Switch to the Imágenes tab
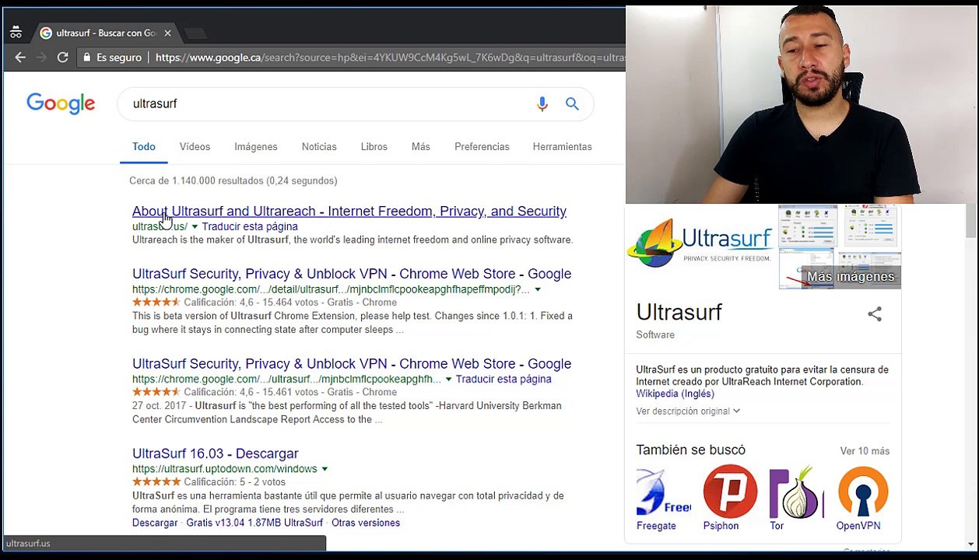The height and width of the screenshot is (560, 979). click(x=256, y=146)
